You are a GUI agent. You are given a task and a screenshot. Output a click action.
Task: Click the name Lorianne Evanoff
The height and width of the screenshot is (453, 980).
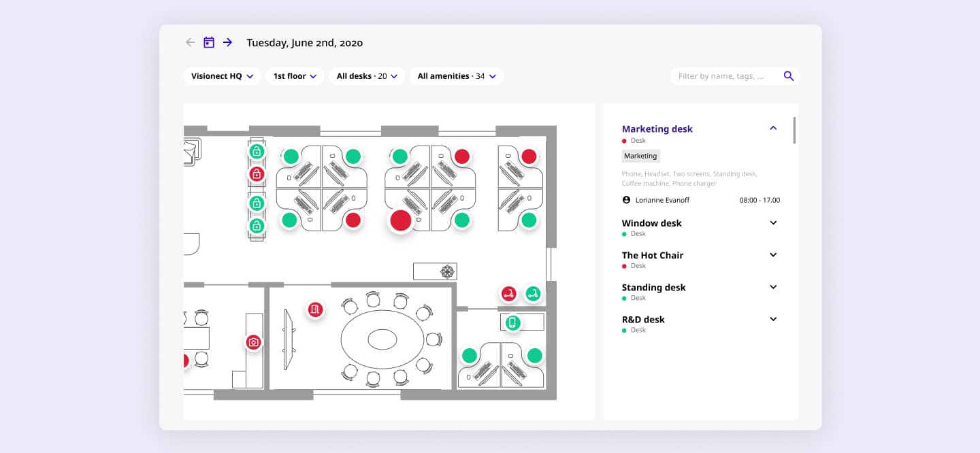click(x=662, y=200)
